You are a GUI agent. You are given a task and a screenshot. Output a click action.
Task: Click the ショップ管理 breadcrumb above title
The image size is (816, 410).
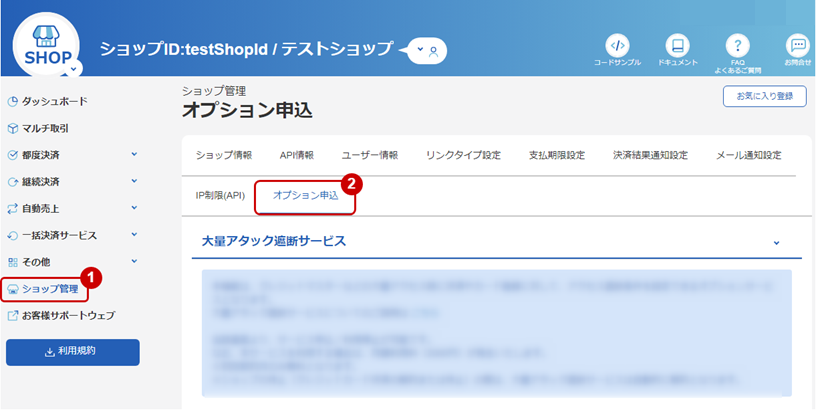pos(214,91)
